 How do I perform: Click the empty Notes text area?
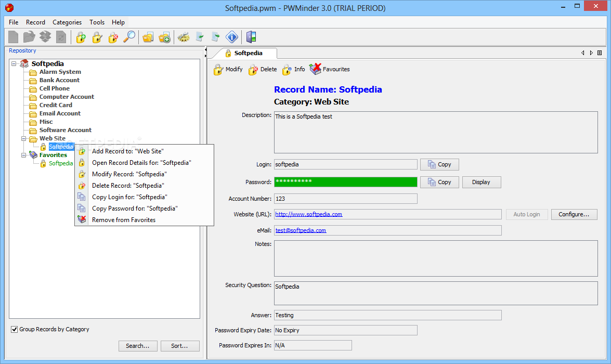tap(436, 258)
